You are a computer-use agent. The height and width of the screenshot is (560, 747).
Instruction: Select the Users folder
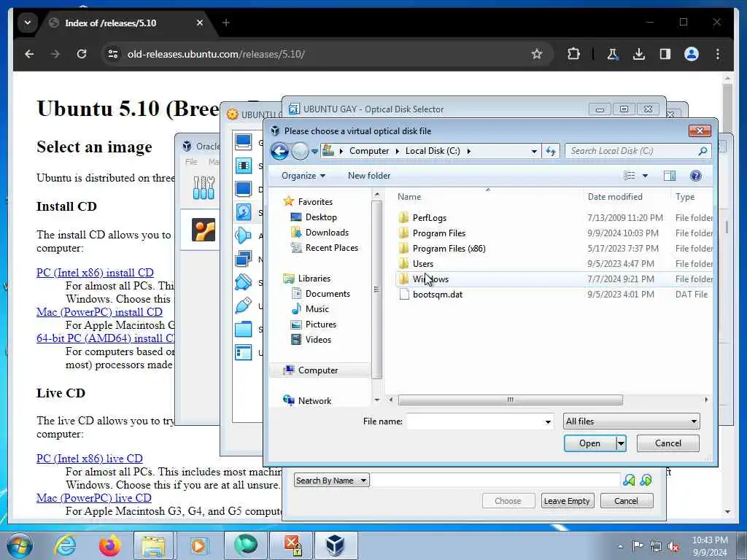tap(422, 264)
